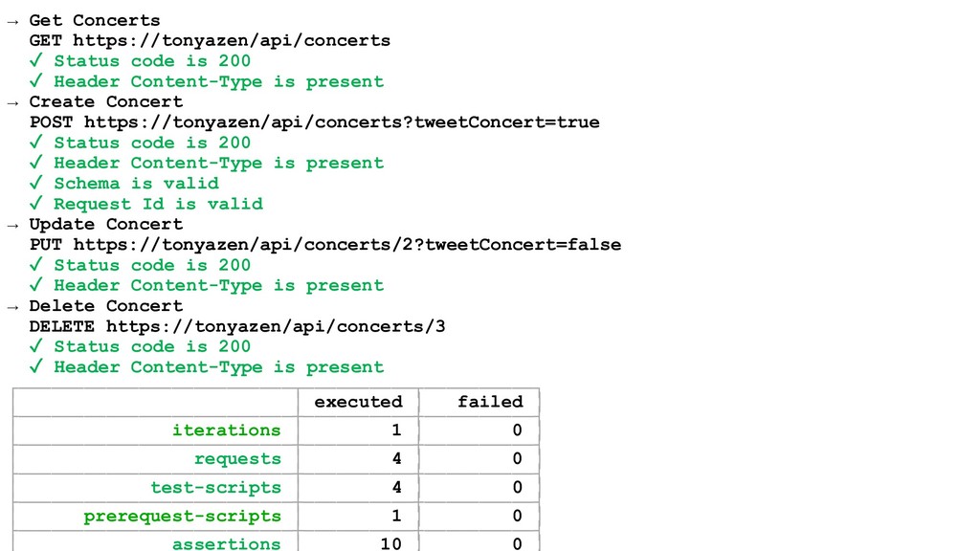Image resolution: width=980 pixels, height=551 pixels.
Task: Select the 'failed' column header
Action: point(490,402)
